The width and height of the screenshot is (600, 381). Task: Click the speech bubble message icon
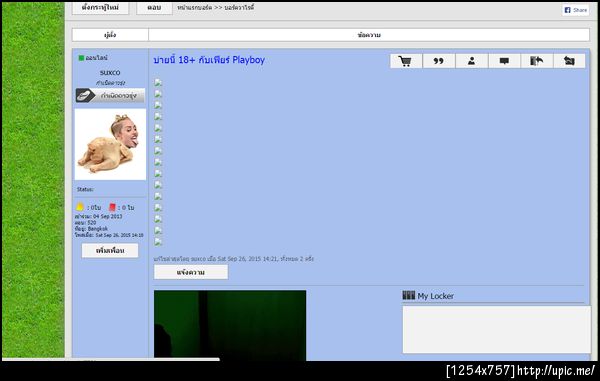(x=504, y=61)
